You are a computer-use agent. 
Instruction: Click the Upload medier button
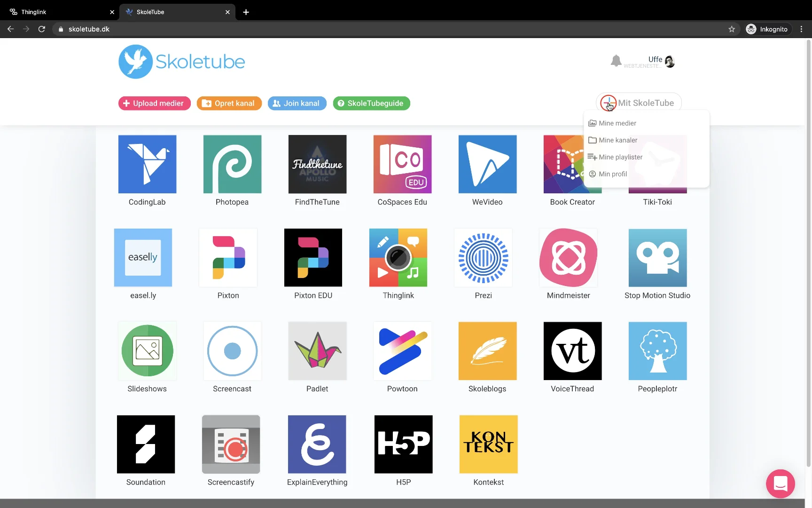pyautogui.click(x=154, y=103)
